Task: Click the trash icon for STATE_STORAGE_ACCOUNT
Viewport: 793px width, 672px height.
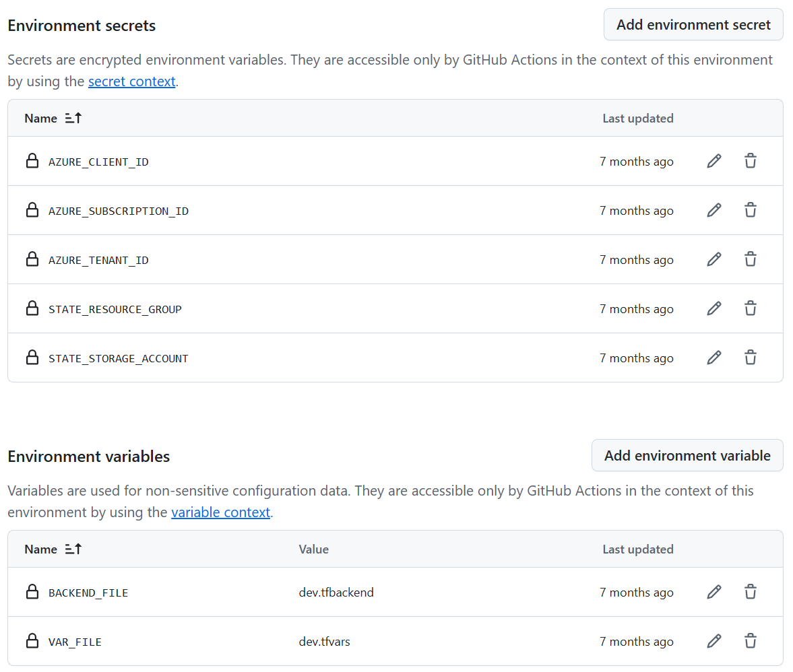Action: click(x=751, y=358)
